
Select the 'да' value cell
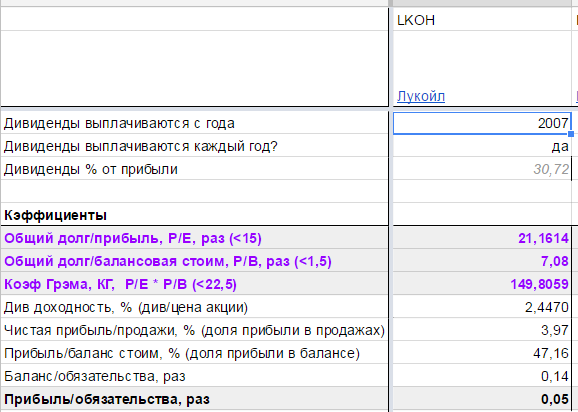(x=482, y=146)
